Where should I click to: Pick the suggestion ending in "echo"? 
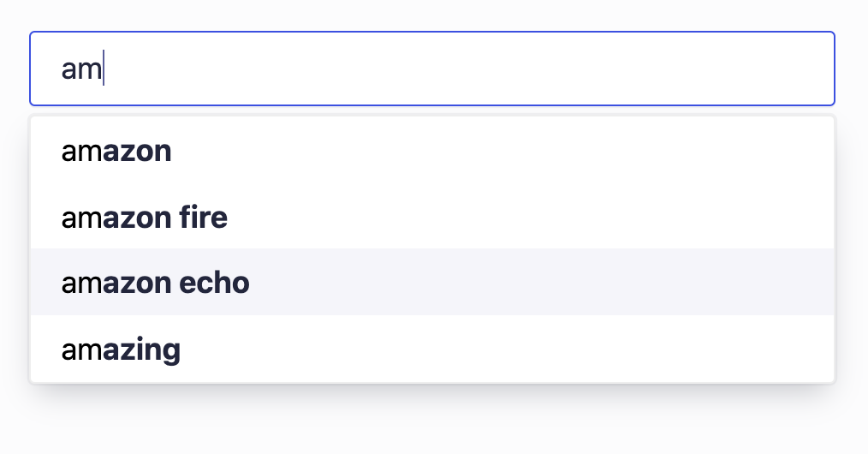coord(155,283)
